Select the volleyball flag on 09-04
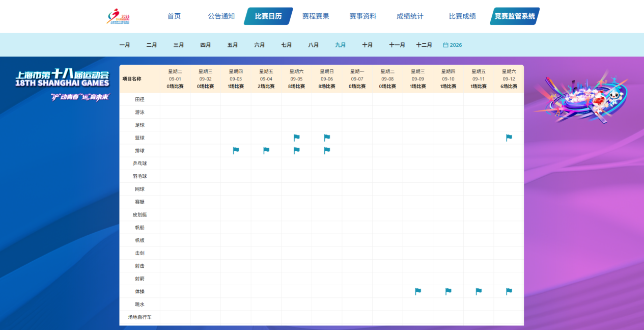This screenshot has width=644, height=330. [x=266, y=150]
